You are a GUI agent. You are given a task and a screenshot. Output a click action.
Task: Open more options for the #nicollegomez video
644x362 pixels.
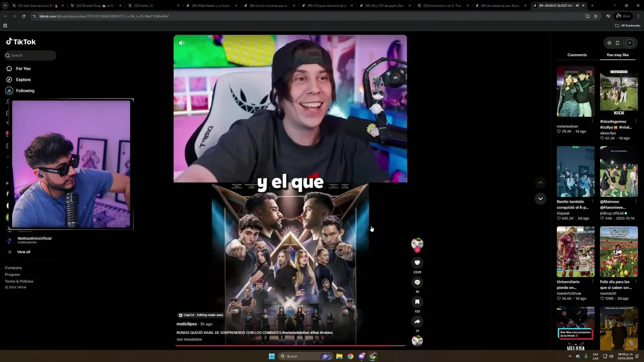click(635, 121)
